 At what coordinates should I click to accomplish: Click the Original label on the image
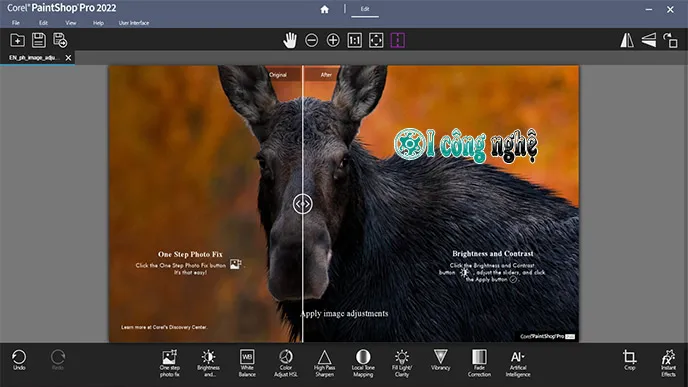278,75
